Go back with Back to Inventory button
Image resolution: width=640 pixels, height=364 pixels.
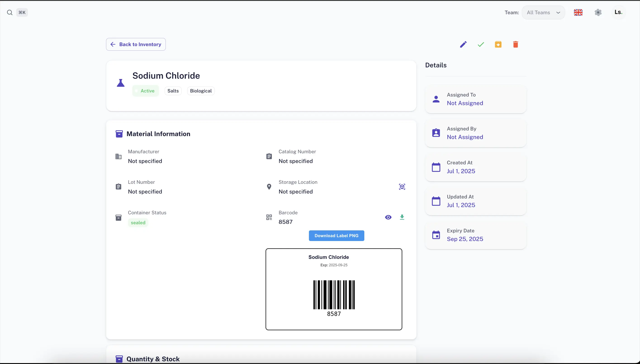[136, 44]
